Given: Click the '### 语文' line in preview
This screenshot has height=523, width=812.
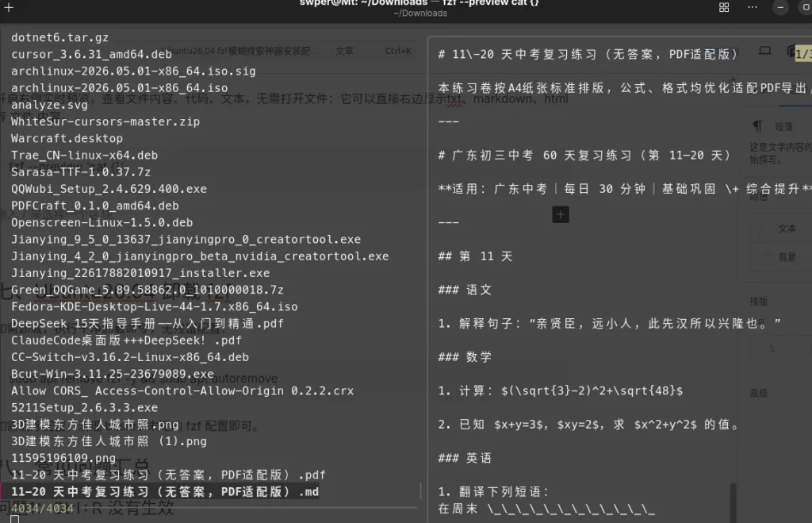Looking at the screenshot, I should point(465,290).
